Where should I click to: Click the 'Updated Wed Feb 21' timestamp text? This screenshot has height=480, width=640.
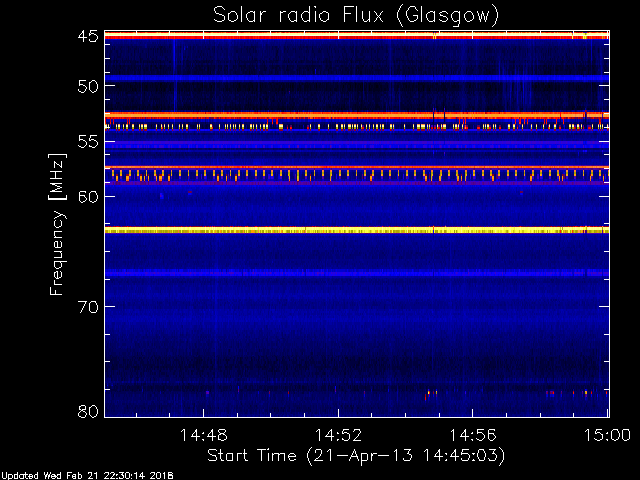tap(87, 476)
